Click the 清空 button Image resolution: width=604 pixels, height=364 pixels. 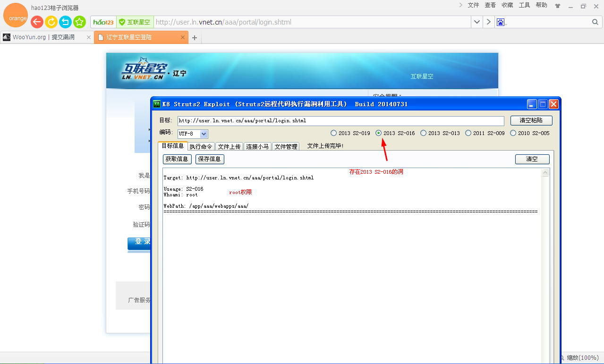(532, 159)
